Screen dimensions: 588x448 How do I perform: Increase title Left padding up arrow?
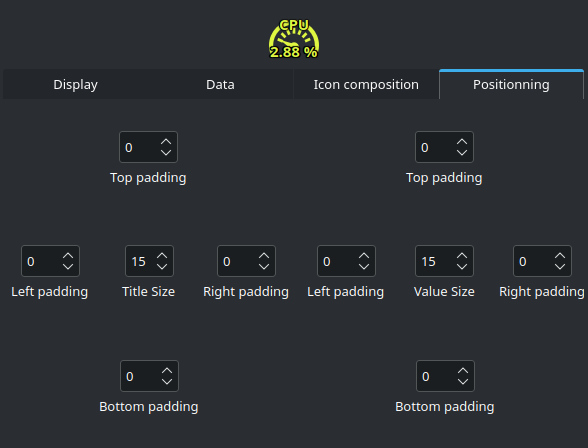[68, 256]
